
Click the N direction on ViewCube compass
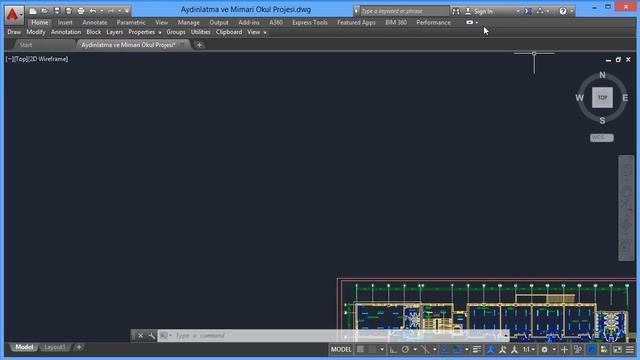click(602, 75)
